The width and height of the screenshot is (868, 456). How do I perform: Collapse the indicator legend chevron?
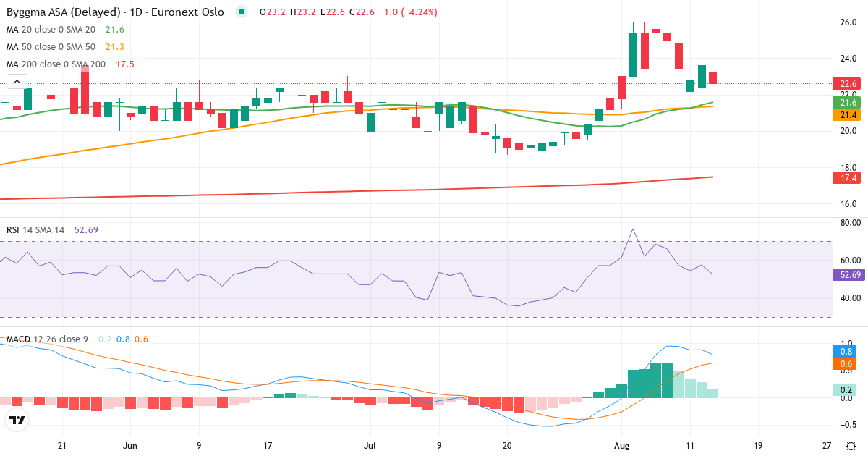pyautogui.click(x=17, y=82)
